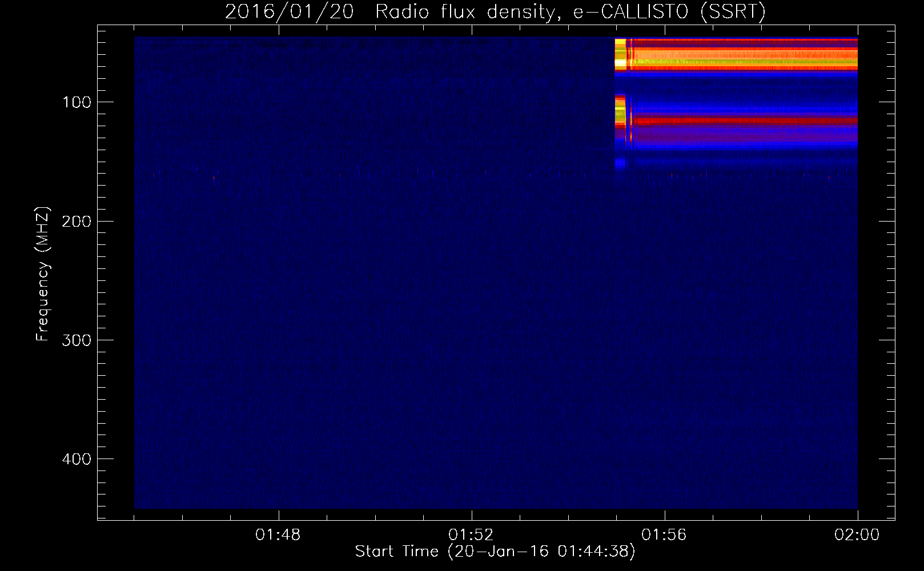Select the '400' frequency axis label

click(x=77, y=459)
